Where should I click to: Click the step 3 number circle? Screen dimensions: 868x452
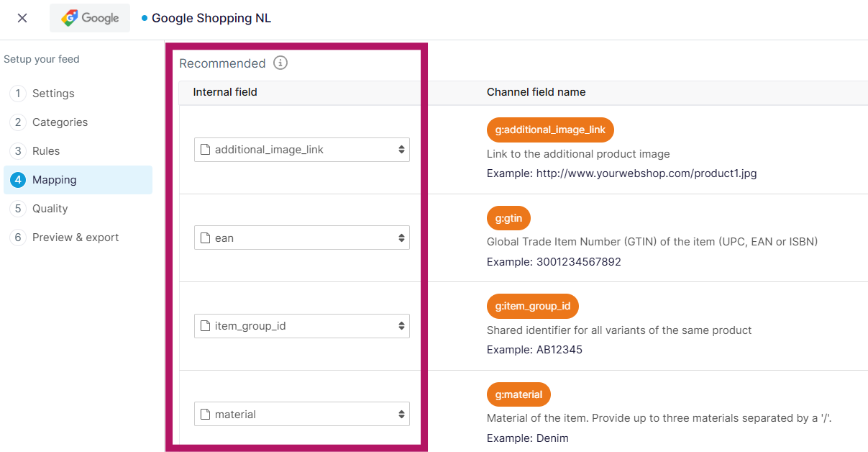18,151
